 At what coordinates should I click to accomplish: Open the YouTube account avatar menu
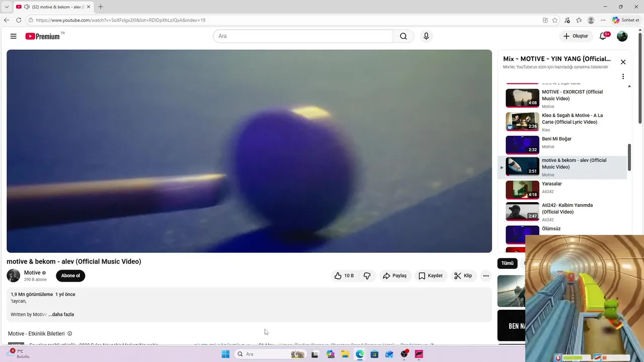[622, 36]
